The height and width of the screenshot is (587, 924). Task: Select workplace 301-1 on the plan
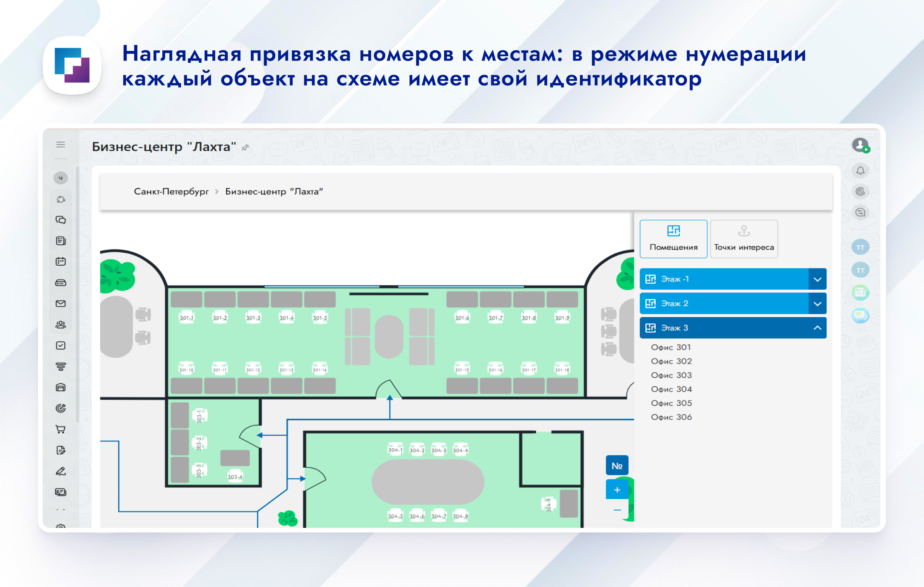click(187, 317)
